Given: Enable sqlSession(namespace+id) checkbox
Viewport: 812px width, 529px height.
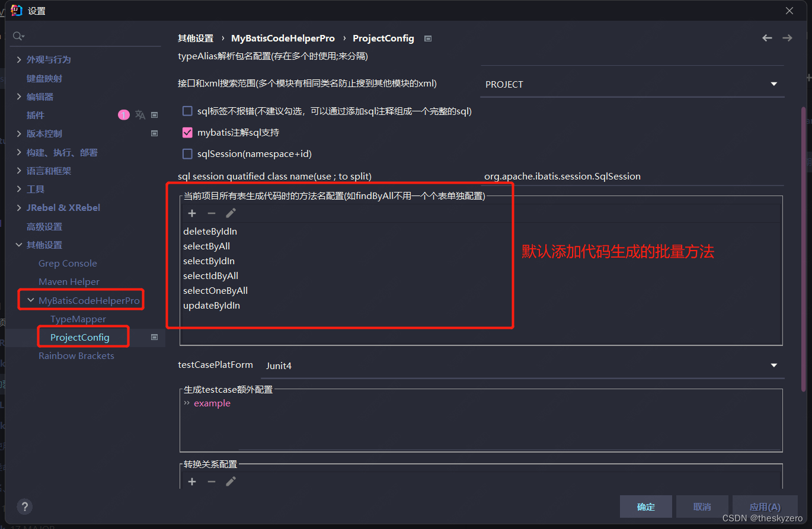Looking at the screenshot, I should [187, 154].
